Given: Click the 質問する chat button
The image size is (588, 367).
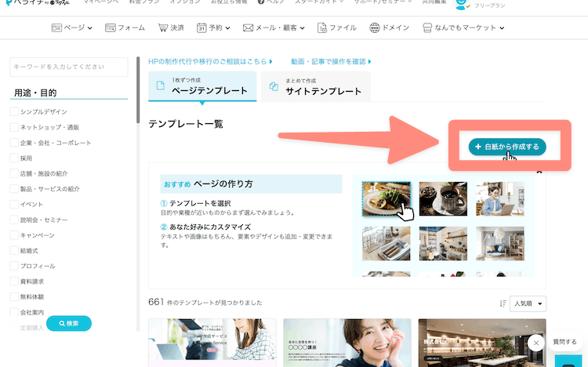Looking at the screenshot, I should pos(564,342).
